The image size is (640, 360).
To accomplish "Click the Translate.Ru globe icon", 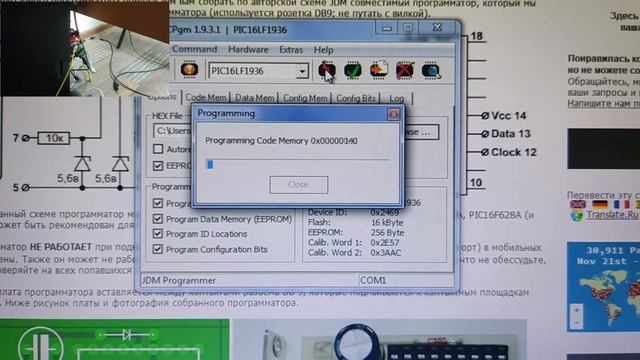I will (577, 216).
